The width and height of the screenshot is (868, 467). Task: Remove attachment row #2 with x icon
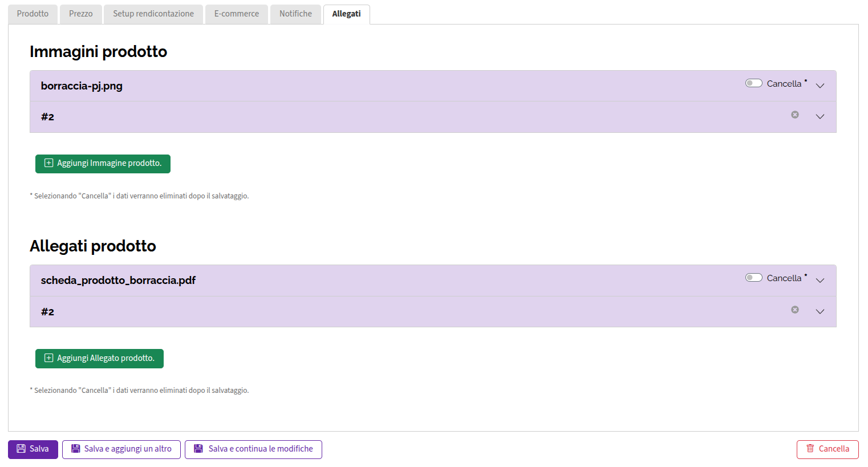pyautogui.click(x=795, y=310)
